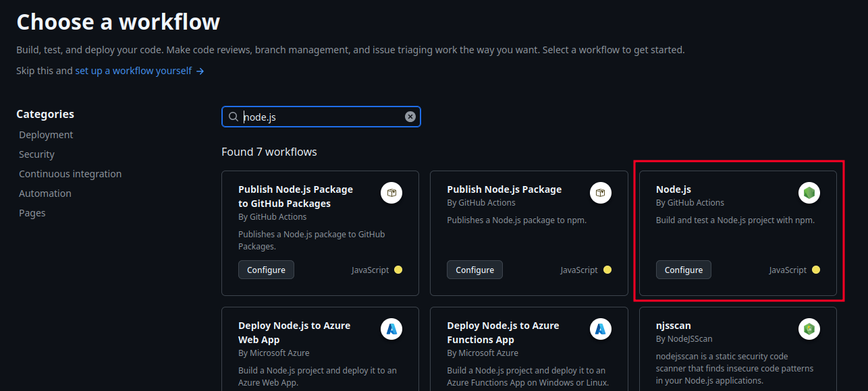
Task: Select the Security category
Action: (36, 154)
